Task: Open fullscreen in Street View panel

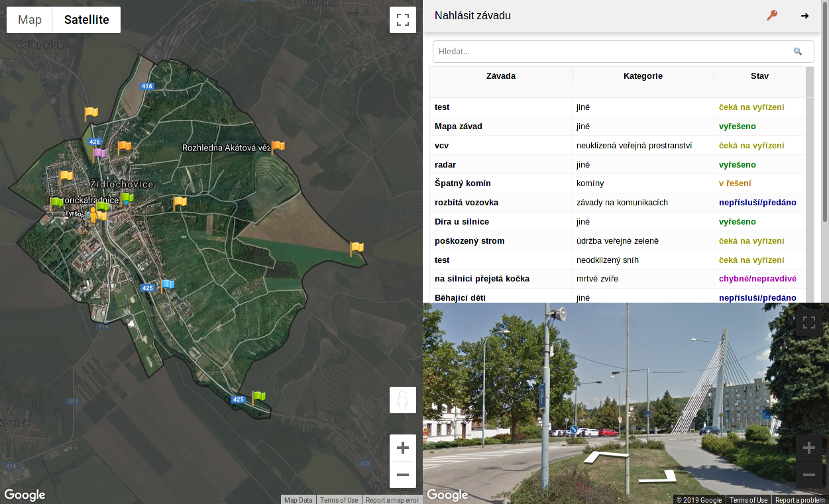Action: tap(808, 323)
